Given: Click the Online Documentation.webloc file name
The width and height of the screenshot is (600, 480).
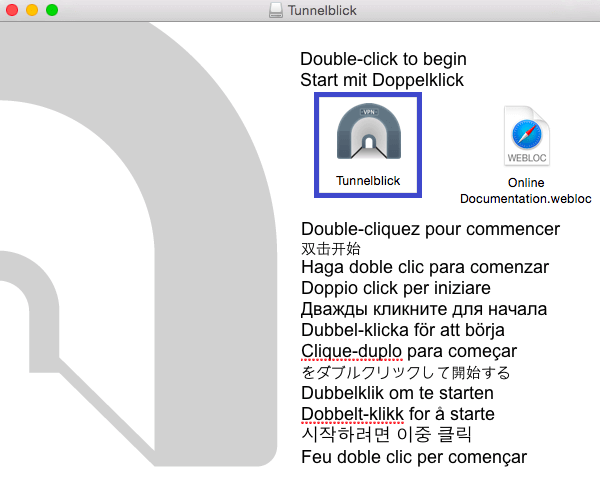Looking at the screenshot, I should click(526, 191).
